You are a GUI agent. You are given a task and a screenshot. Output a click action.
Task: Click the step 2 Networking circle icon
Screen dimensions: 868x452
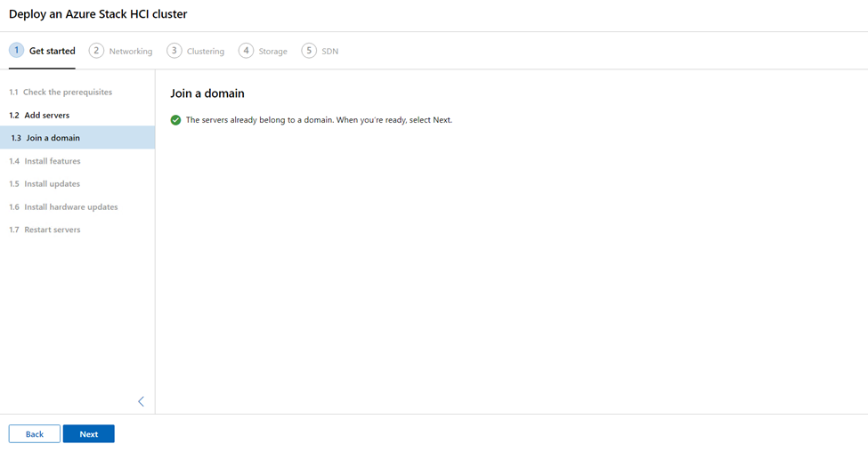(96, 51)
